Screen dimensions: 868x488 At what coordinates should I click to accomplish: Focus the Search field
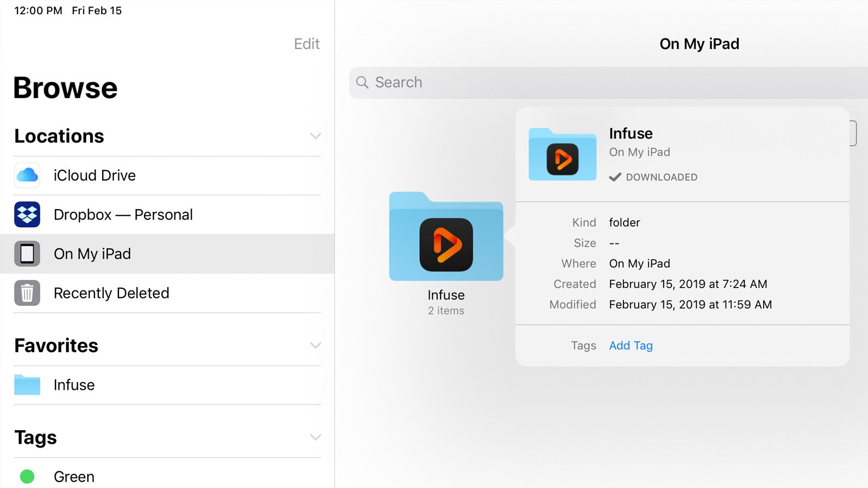tap(608, 82)
